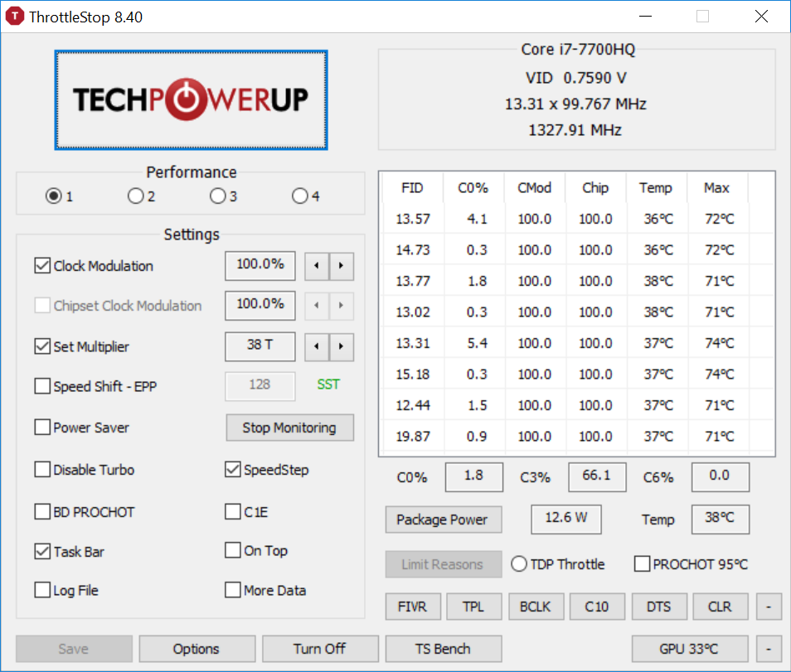
Task: Lower Set Multiplier using left arrow
Action: pyautogui.click(x=317, y=346)
